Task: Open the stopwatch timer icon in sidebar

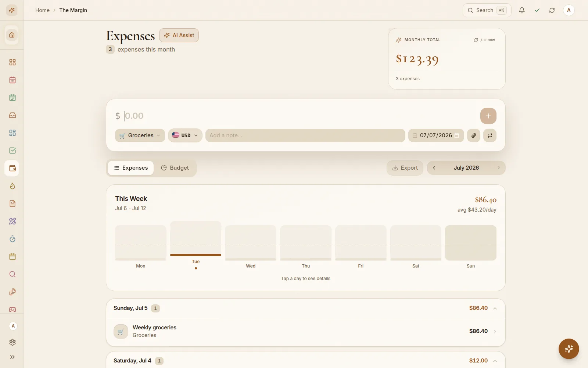Action: click(12, 239)
